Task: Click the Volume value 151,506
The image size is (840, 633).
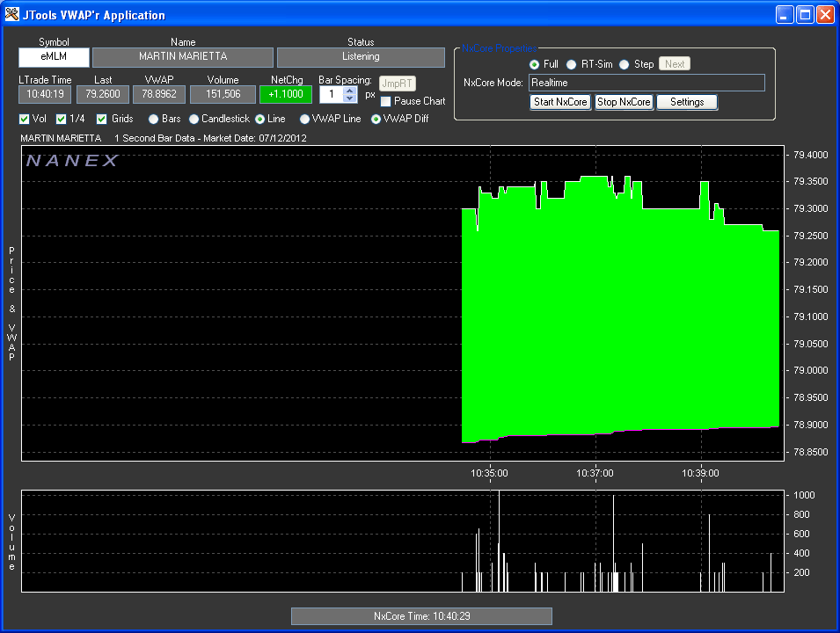Action: click(223, 94)
